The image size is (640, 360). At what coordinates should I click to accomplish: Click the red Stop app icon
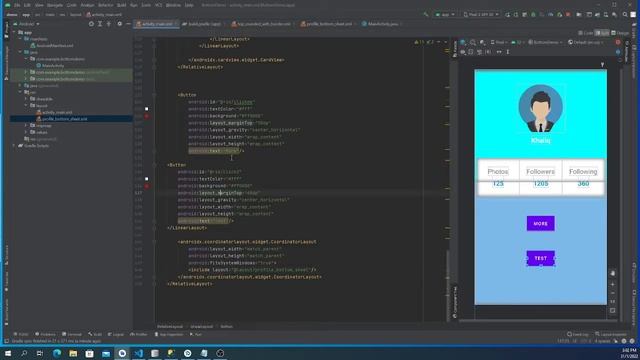pos(568,14)
